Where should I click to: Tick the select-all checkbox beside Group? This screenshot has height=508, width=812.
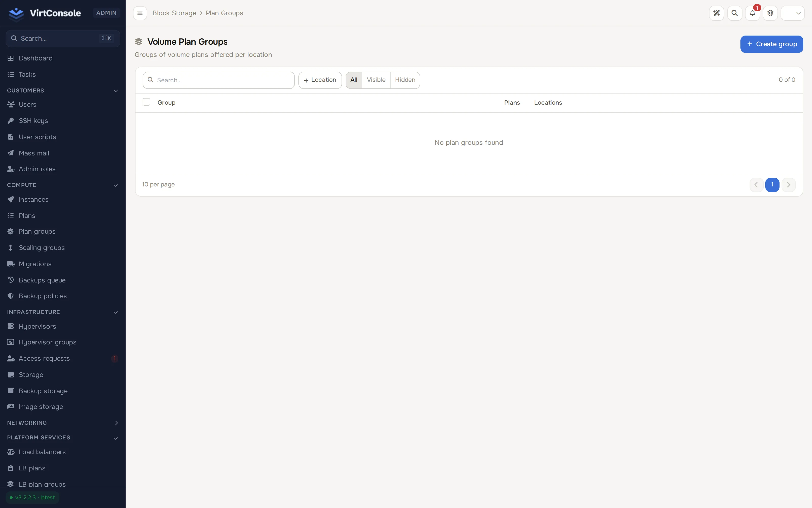146,102
